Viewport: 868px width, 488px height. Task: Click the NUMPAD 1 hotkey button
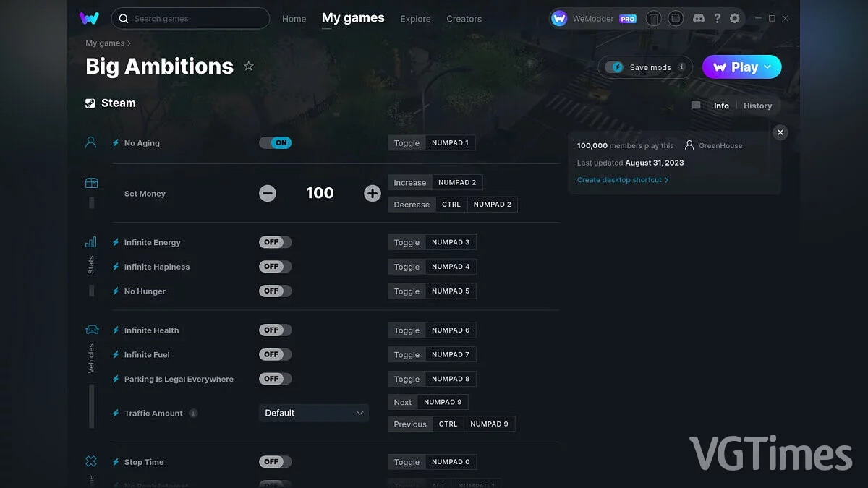pyautogui.click(x=450, y=143)
